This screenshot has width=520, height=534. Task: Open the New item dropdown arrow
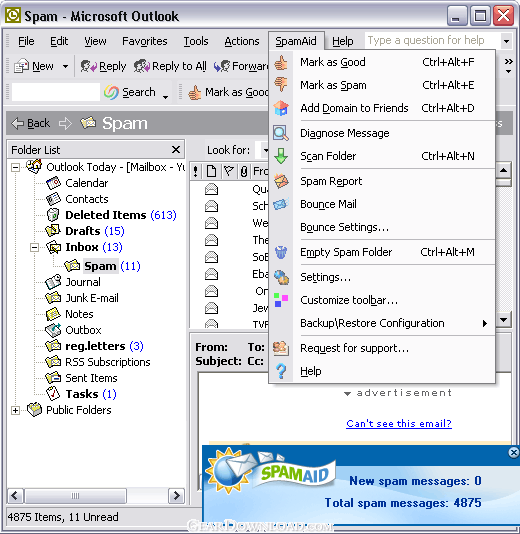pyautogui.click(x=65, y=66)
